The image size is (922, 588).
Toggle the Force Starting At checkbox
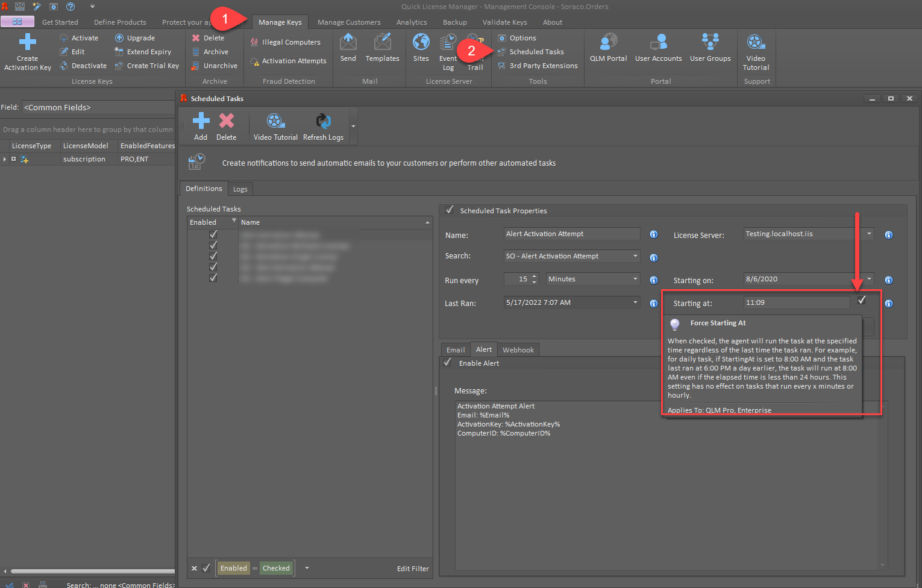click(862, 300)
